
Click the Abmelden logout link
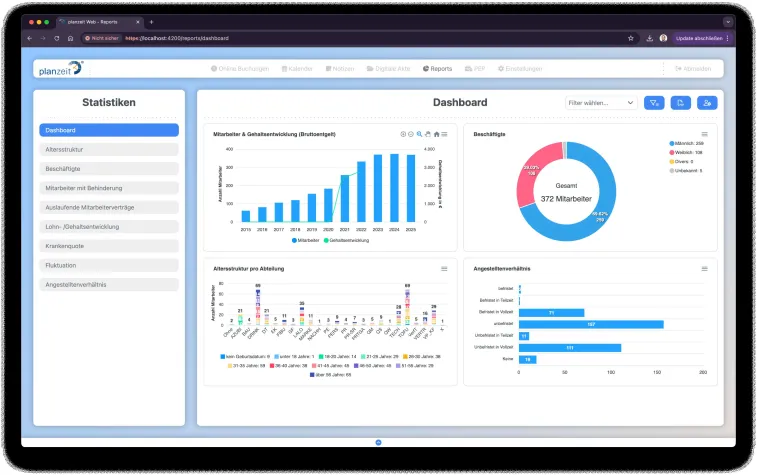coord(691,69)
